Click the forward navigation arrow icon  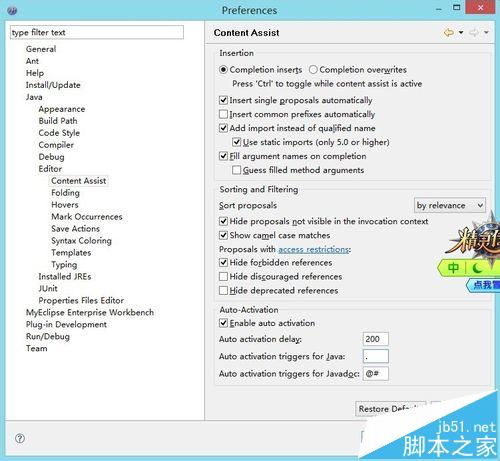[x=474, y=33]
